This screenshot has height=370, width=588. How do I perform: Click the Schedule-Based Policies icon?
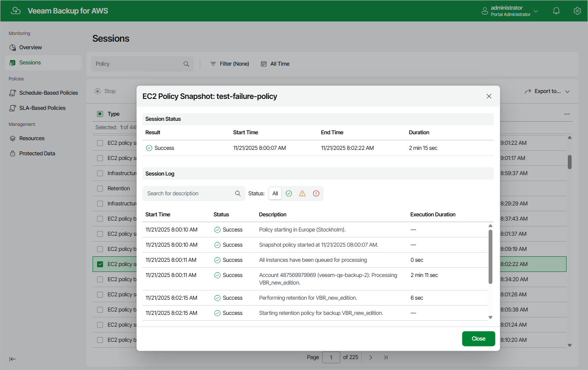point(13,93)
